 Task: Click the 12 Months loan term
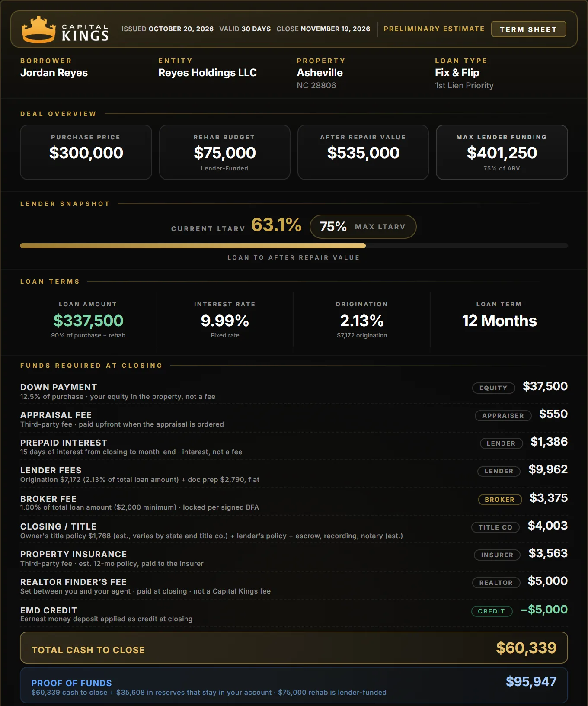pos(499,321)
